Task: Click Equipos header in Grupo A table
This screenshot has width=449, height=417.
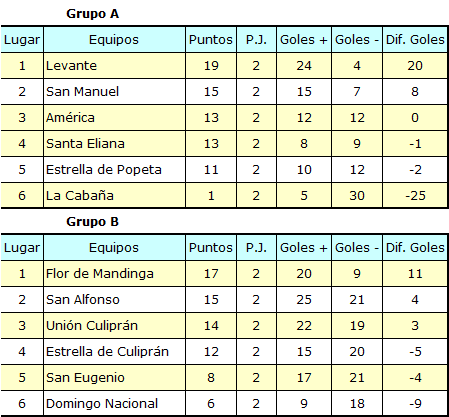Action: point(114,40)
